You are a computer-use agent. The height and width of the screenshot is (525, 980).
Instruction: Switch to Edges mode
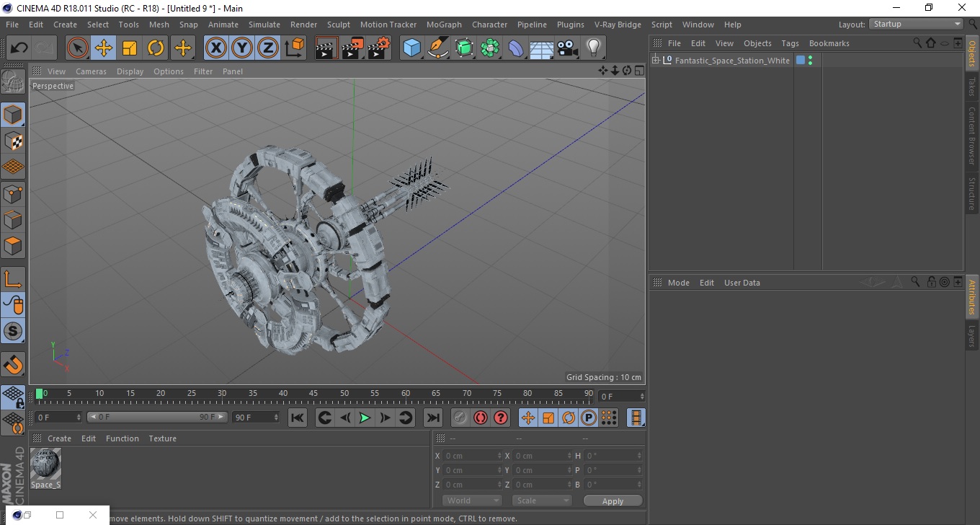(x=13, y=219)
